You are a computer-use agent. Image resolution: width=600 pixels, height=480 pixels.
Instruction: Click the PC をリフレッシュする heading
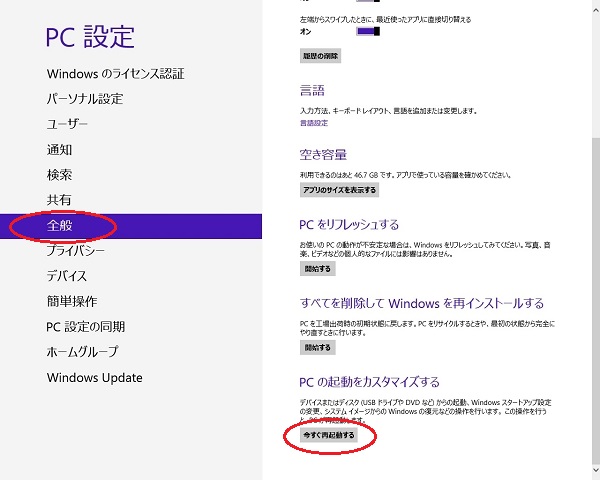[x=349, y=224]
